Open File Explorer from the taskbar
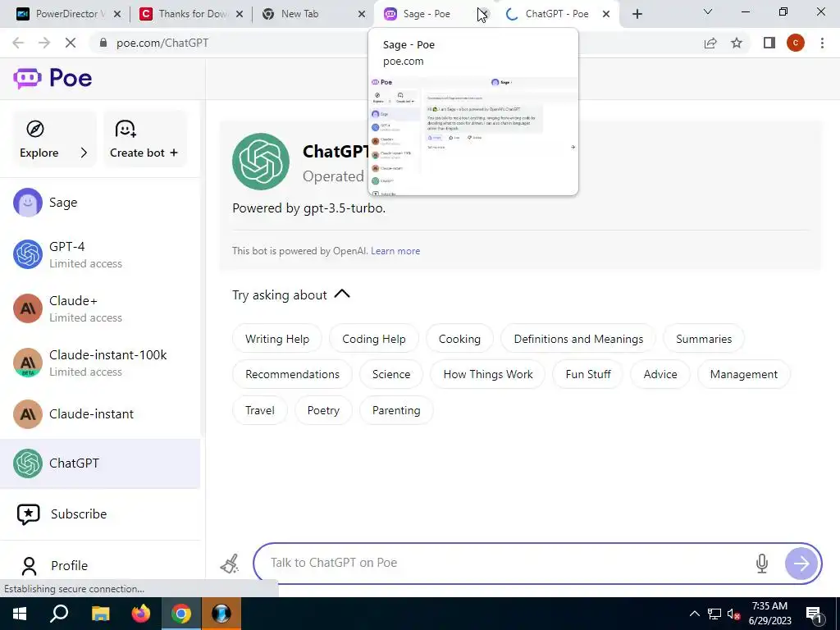 (x=100, y=614)
